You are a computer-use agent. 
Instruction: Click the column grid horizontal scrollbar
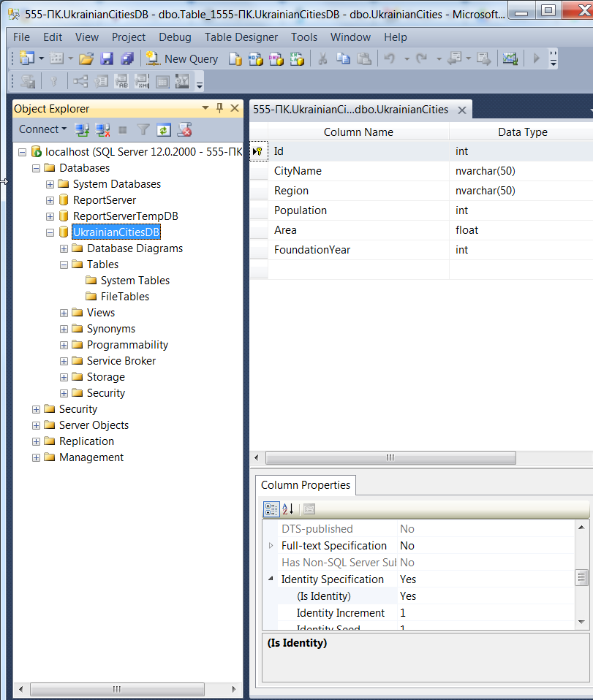pyautogui.click(x=390, y=457)
